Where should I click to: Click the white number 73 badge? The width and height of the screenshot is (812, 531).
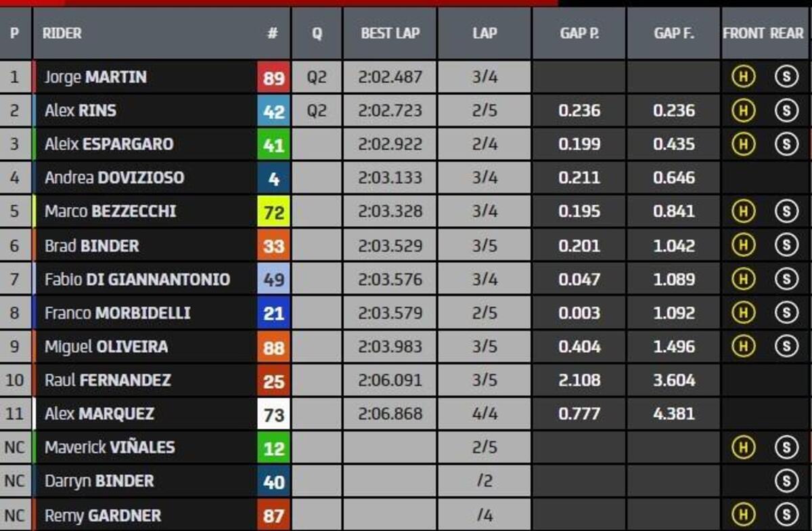[273, 414]
